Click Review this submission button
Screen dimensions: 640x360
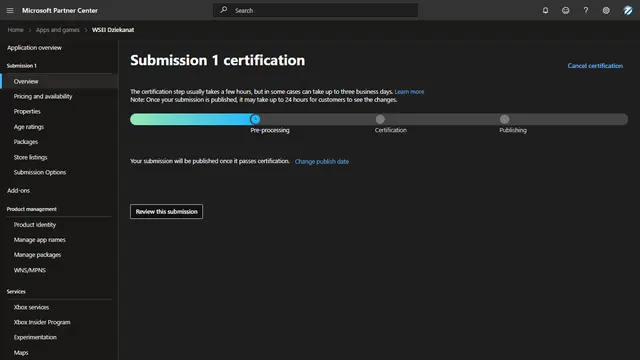[167, 211]
